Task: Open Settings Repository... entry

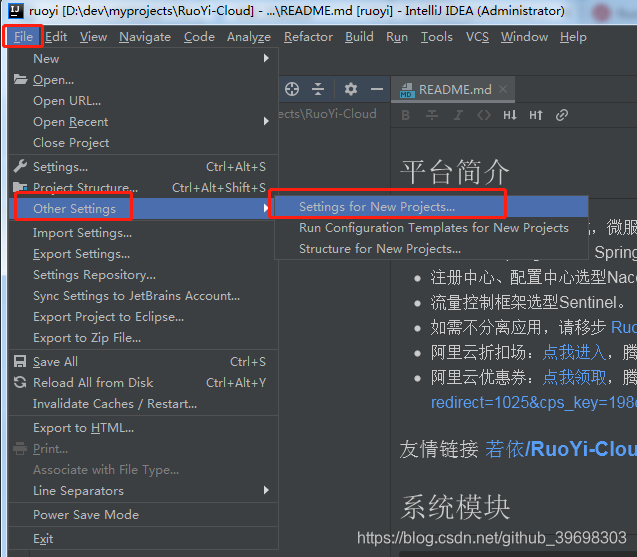Action: tap(143, 275)
